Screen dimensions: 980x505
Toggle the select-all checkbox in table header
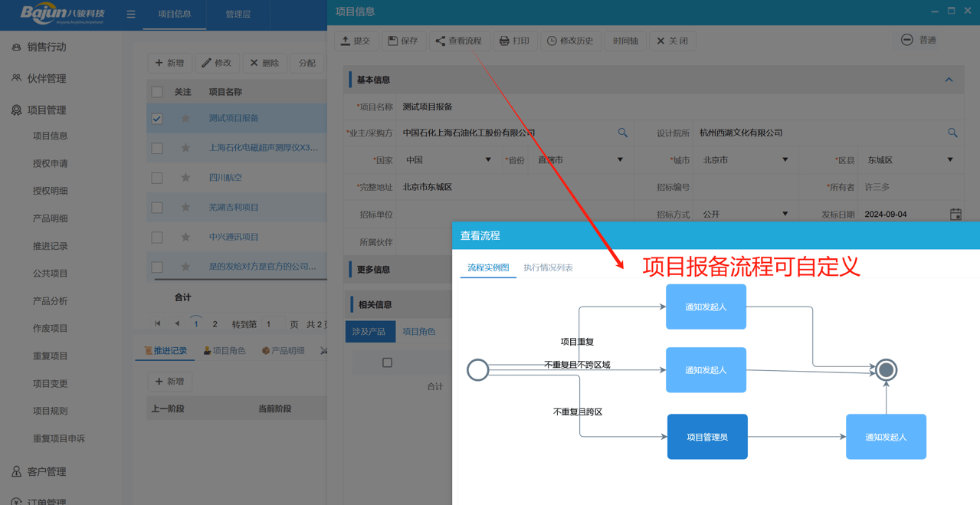[x=157, y=92]
